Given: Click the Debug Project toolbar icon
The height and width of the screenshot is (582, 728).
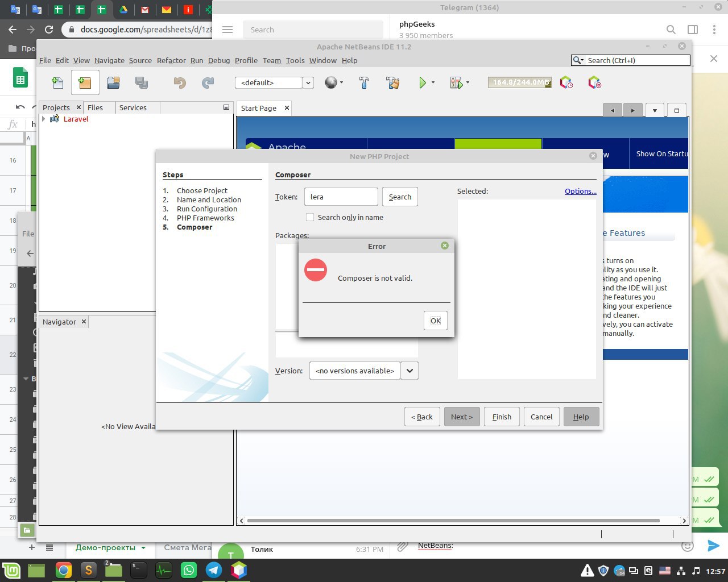Looking at the screenshot, I should point(456,83).
